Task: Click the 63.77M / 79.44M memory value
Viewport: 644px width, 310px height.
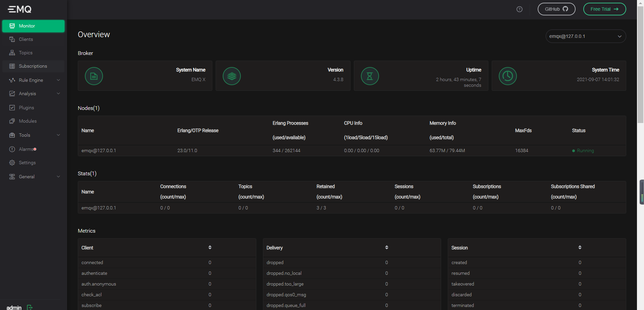Action: (447, 150)
